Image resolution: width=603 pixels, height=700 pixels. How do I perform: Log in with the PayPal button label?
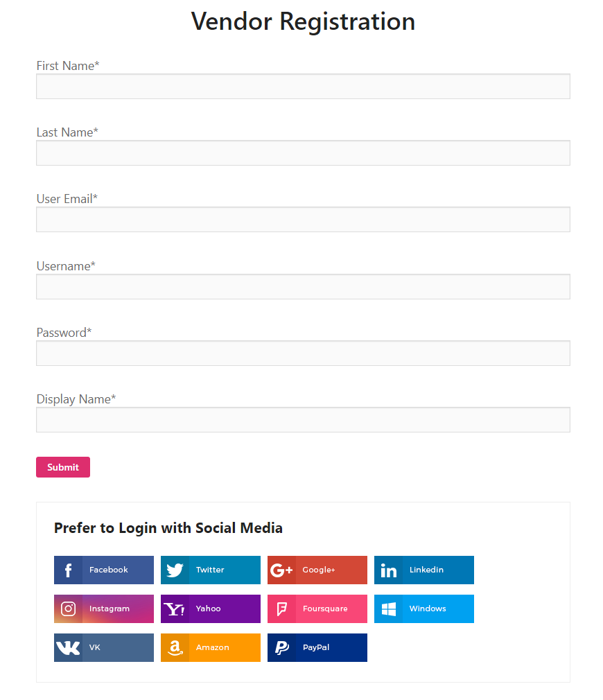point(316,648)
